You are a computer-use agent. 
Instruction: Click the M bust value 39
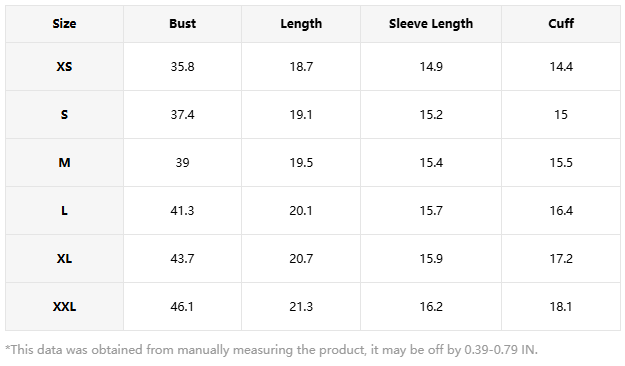[182, 163]
